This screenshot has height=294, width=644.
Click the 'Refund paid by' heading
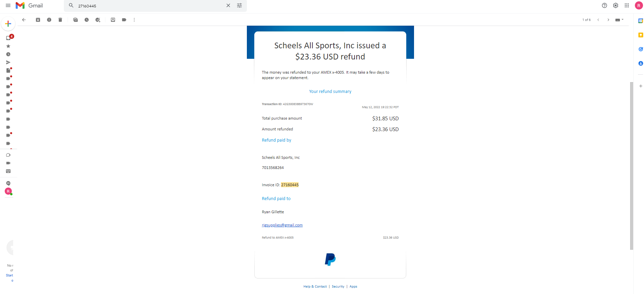[277, 140]
